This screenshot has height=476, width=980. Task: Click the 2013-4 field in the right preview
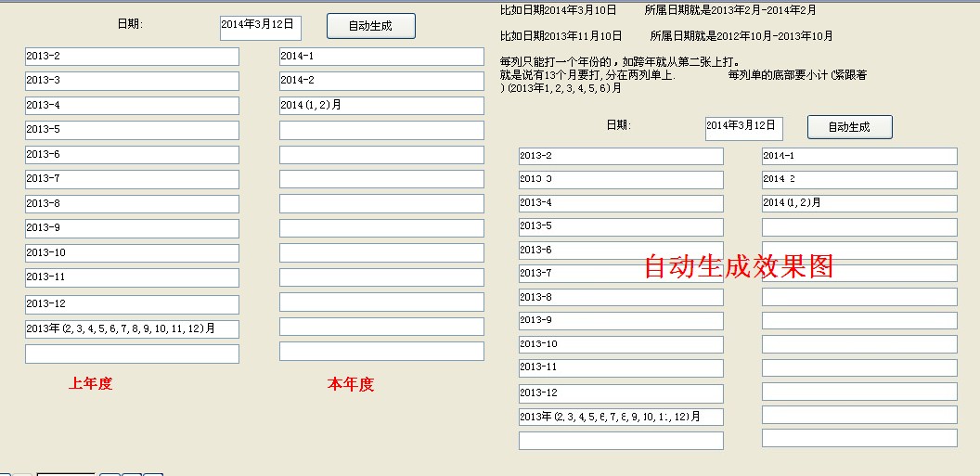(621, 203)
